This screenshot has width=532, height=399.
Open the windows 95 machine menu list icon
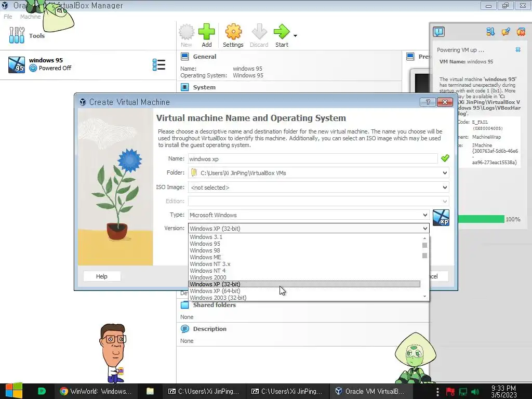coord(159,64)
